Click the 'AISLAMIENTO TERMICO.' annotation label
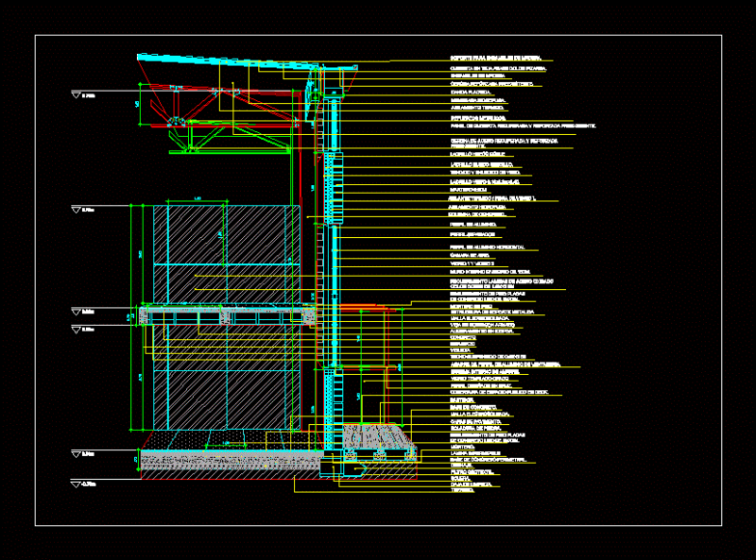Screen dimensions: 756x560 [x=477, y=108]
